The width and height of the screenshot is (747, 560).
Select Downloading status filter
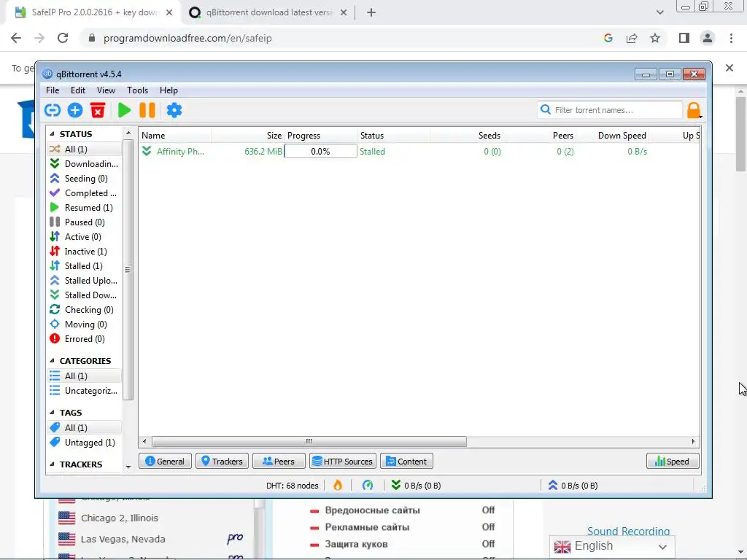pyautogui.click(x=85, y=164)
